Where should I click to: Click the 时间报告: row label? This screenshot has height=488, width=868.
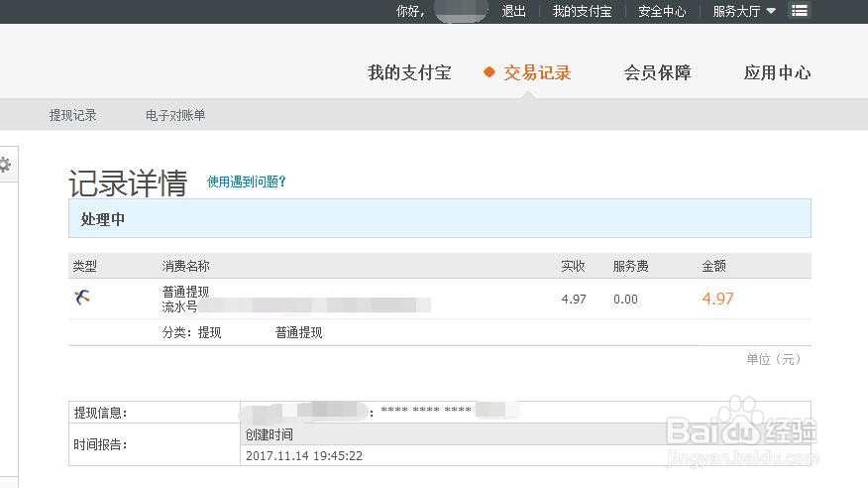(101, 444)
